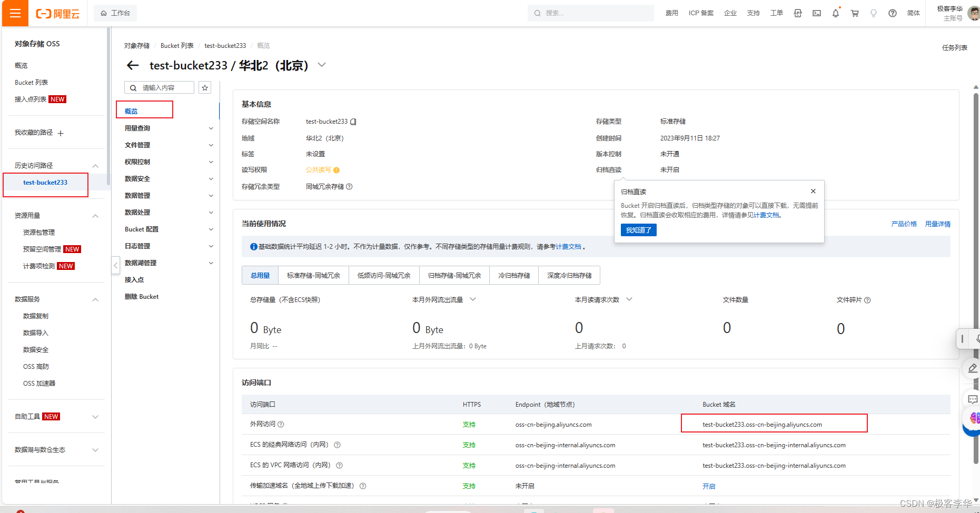
Task: Open the task list link
Action: click(x=955, y=48)
